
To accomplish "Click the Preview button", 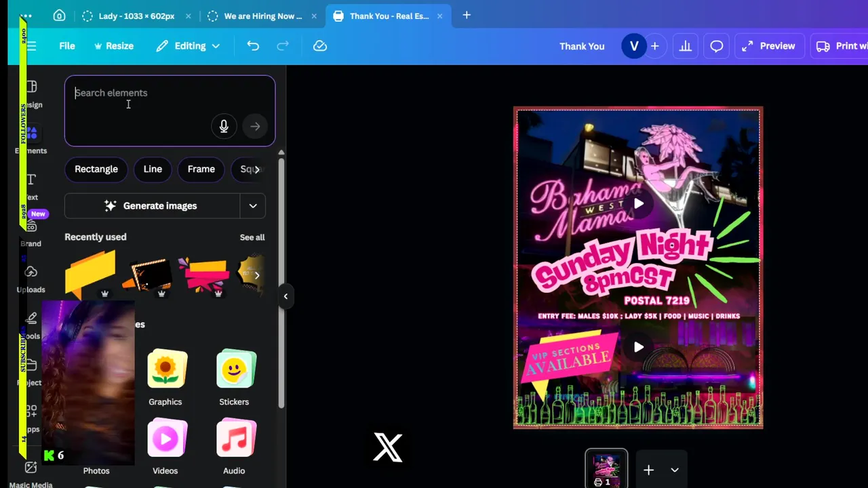I will (768, 46).
